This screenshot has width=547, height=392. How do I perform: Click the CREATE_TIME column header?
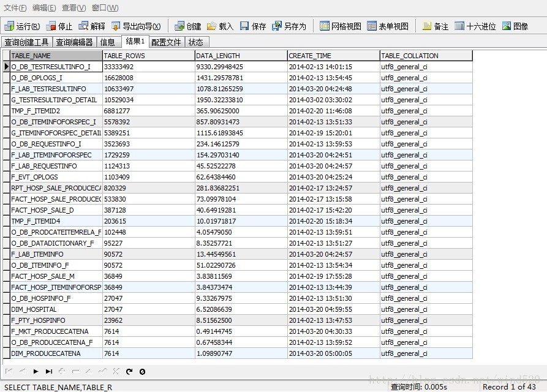(x=333, y=56)
